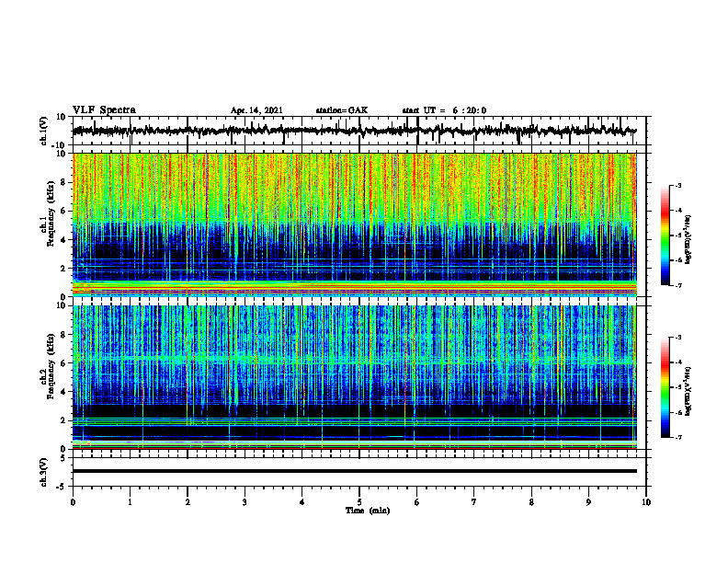
Task: Click the "-5" tick on ch.3(V) axis
Action: [63, 487]
